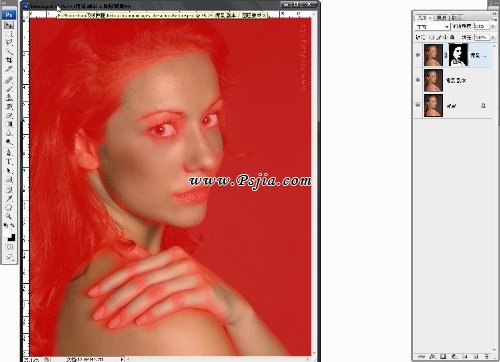Image resolution: width=500 pixels, height=362 pixels.
Task: Toggle the lock all layer button
Action: [452, 37]
